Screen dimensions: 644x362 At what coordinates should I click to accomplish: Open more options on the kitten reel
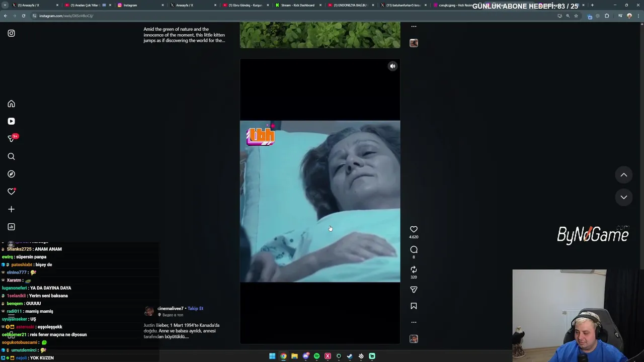coord(414,26)
